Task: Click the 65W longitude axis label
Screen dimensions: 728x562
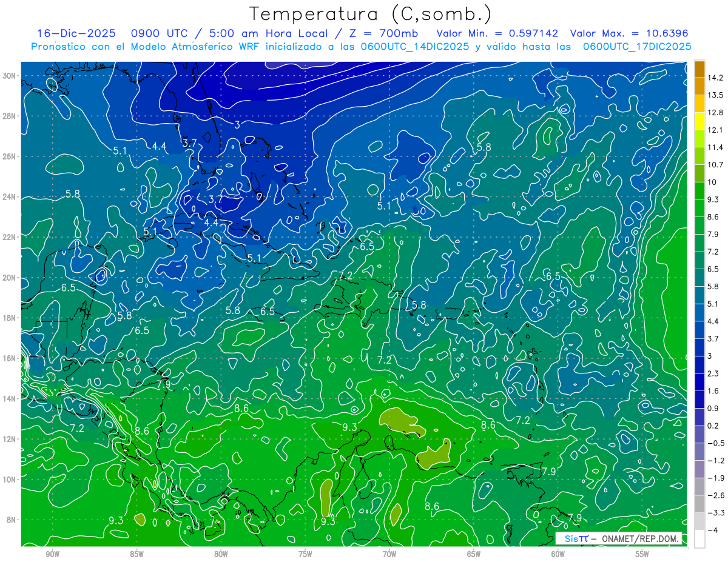Action: coord(474,554)
